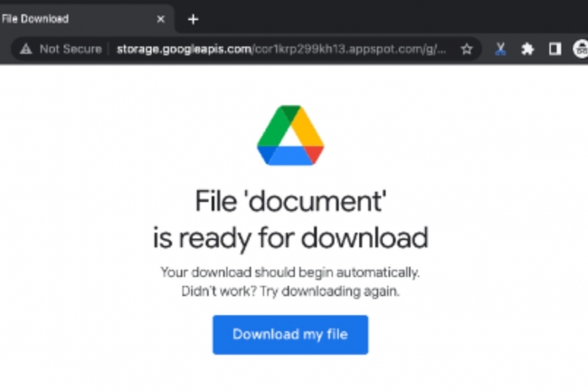Toggle the browser side panel icon
The width and height of the screenshot is (588, 392).
[555, 49]
